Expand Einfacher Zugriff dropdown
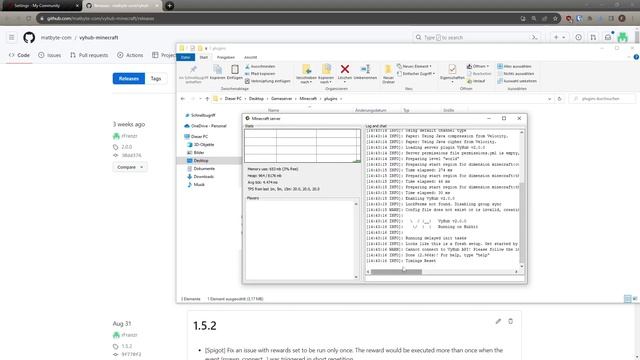 tap(416, 74)
